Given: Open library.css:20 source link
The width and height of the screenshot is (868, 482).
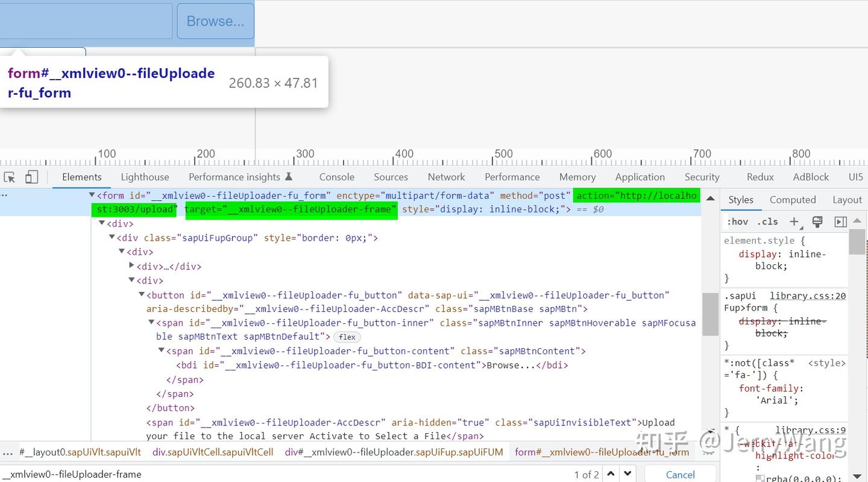Looking at the screenshot, I should tap(808, 296).
